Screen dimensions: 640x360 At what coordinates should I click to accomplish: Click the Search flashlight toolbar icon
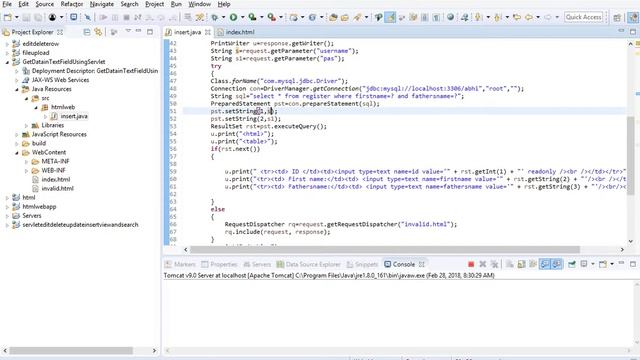click(358, 17)
